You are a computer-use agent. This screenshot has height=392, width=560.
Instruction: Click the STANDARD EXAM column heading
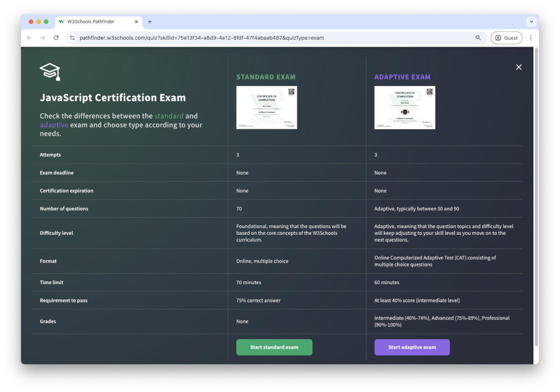(266, 77)
